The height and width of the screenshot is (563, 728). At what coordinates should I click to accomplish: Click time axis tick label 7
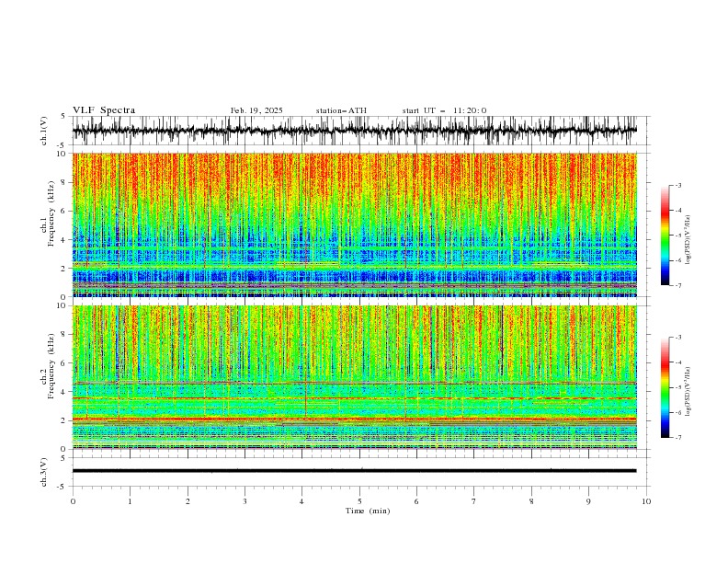coord(474,501)
